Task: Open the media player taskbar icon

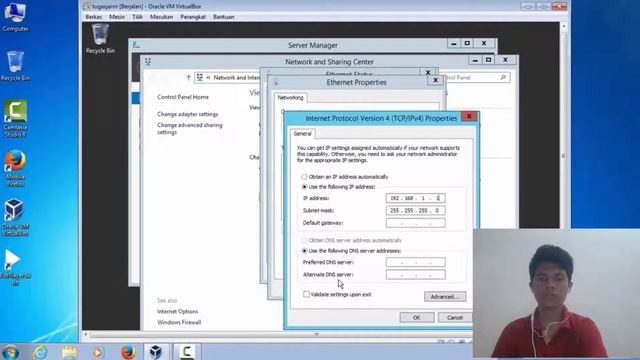Action: 98,352
